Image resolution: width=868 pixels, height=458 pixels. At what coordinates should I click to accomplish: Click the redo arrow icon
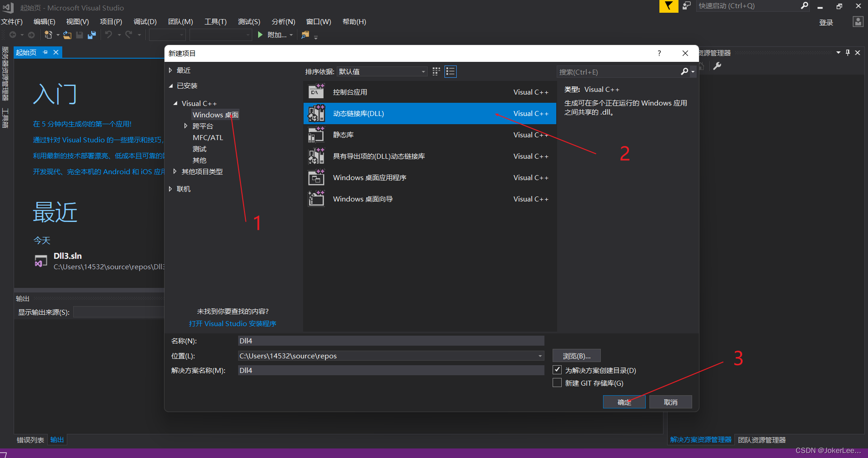coord(129,35)
